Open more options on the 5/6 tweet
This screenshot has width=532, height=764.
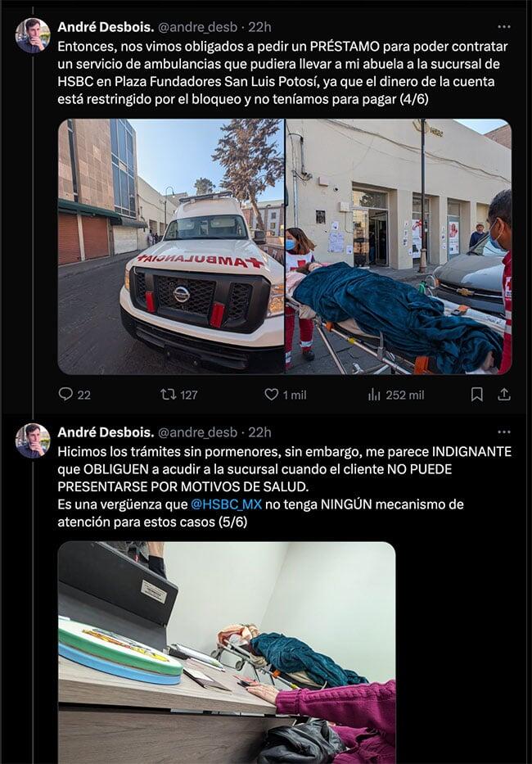tap(504, 432)
